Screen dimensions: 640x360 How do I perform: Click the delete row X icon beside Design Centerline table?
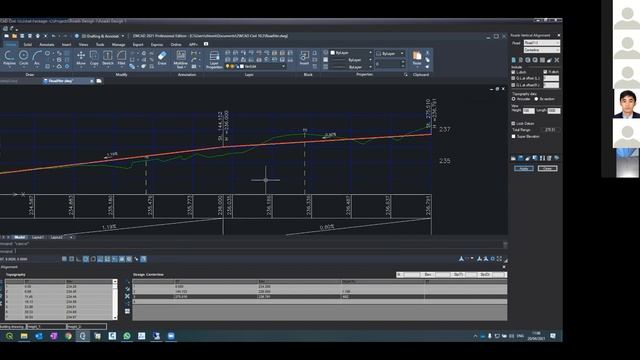pyautogui.click(x=127, y=296)
